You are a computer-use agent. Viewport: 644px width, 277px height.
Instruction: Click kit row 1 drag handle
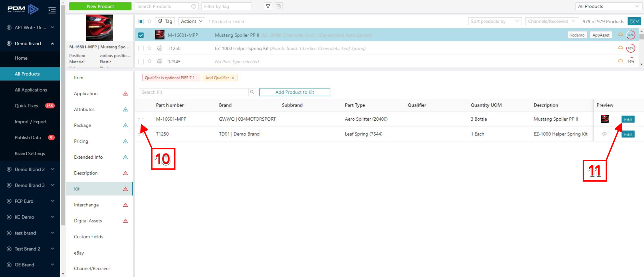point(139,119)
